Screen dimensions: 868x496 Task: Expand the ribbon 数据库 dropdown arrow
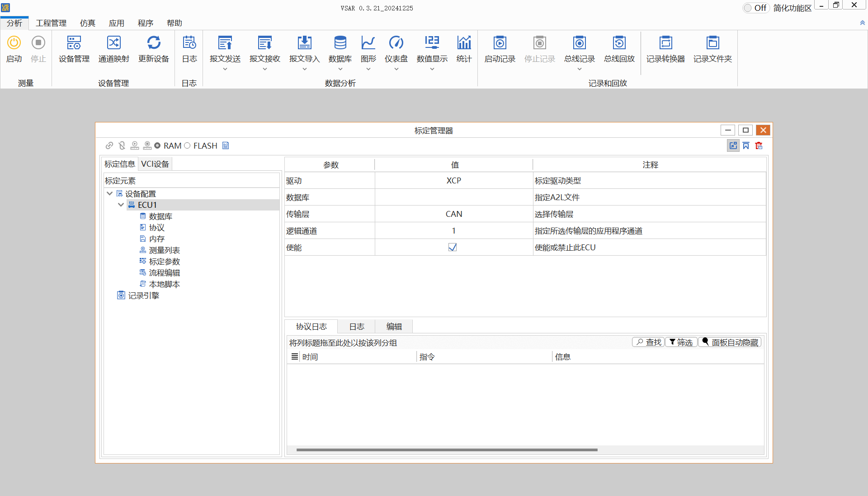pyautogui.click(x=340, y=69)
